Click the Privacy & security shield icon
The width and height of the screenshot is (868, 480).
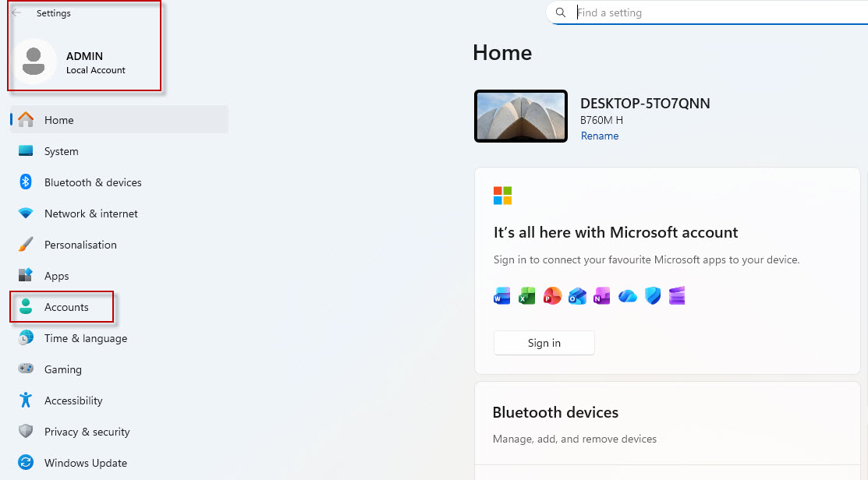point(26,432)
